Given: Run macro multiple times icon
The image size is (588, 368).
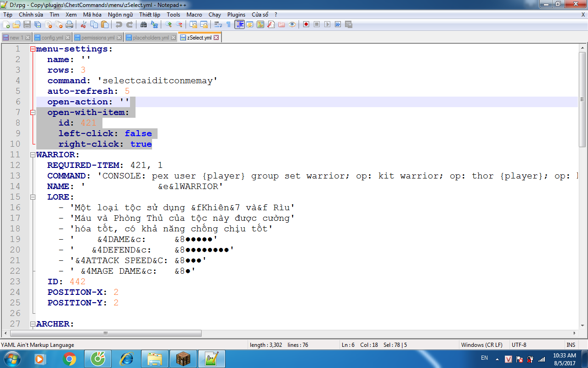Looking at the screenshot, I should [x=338, y=24].
